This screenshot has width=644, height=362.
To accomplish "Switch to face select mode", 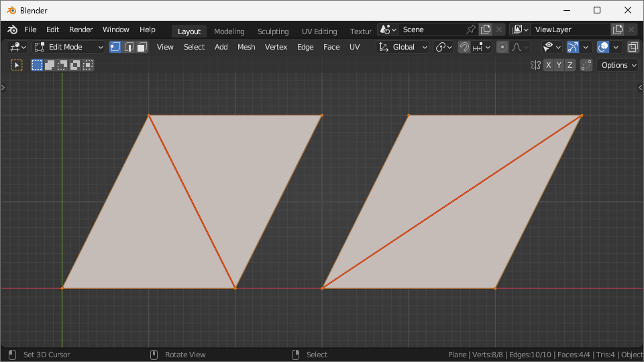I will point(142,47).
